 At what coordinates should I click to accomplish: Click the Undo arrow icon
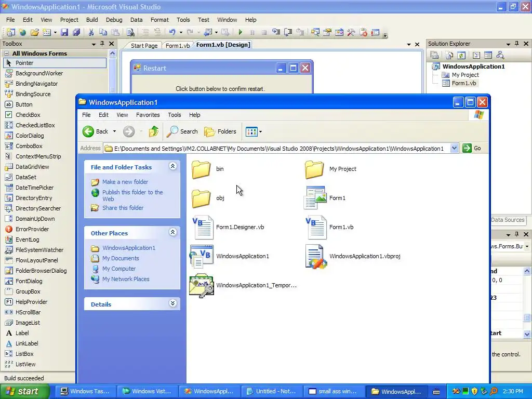(172, 32)
